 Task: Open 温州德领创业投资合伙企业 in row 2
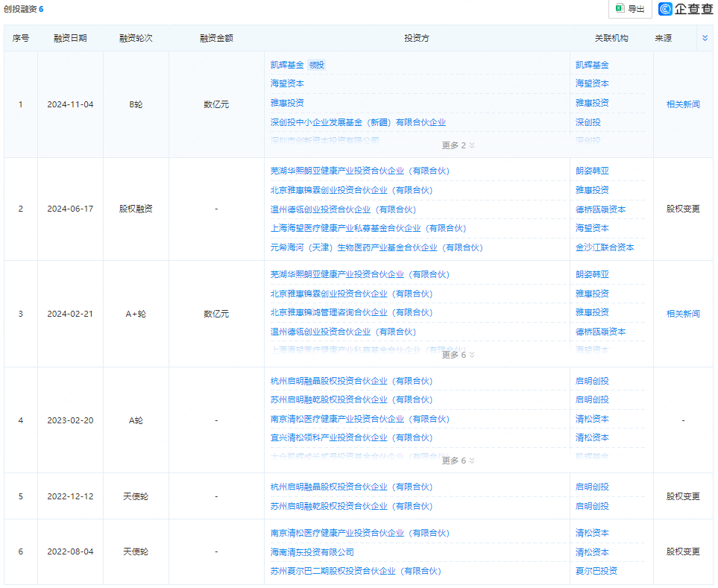coord(344,209)
